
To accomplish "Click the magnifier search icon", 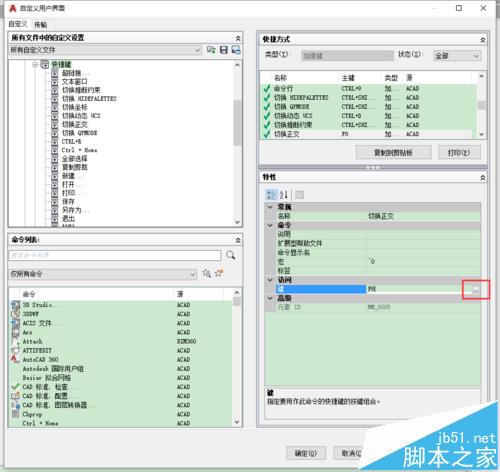I will [x=230, y=256].
